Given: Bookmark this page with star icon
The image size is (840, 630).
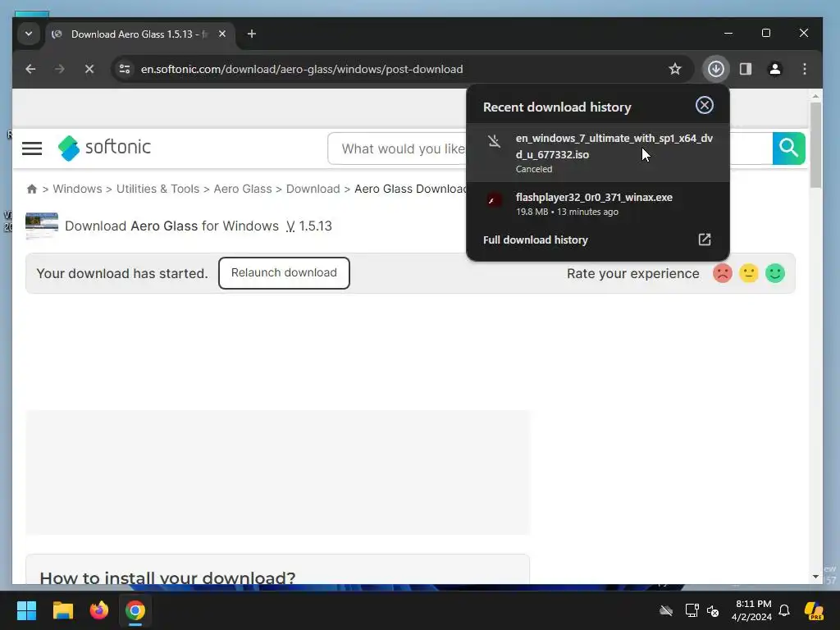Looking at the screenshot, I should click(x=675, y=69).
